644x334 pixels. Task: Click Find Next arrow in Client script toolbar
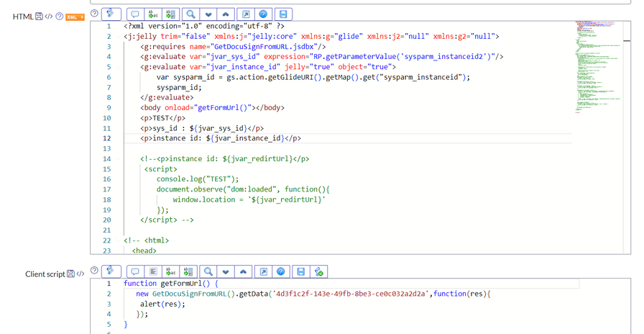click(x=226, y=271)
